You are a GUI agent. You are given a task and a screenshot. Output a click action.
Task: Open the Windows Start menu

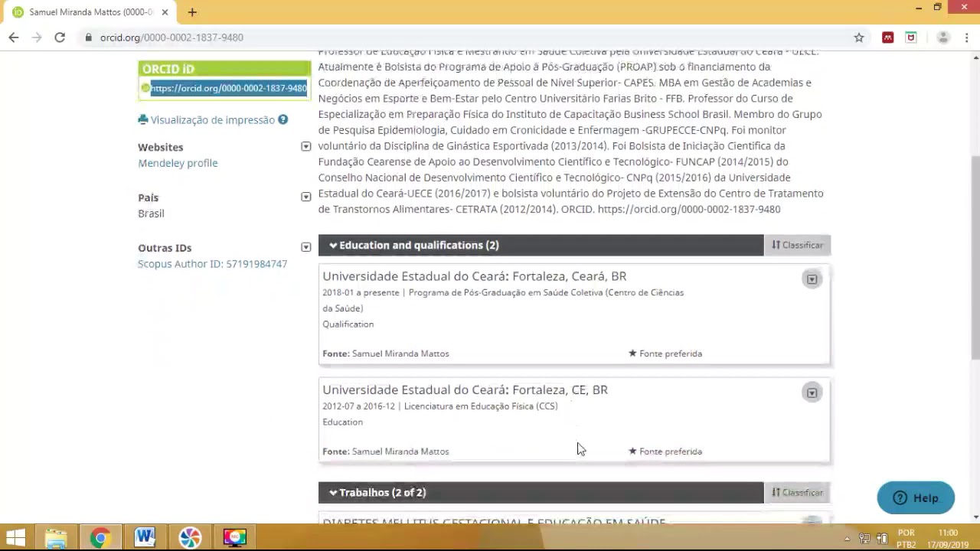[15, 538]
